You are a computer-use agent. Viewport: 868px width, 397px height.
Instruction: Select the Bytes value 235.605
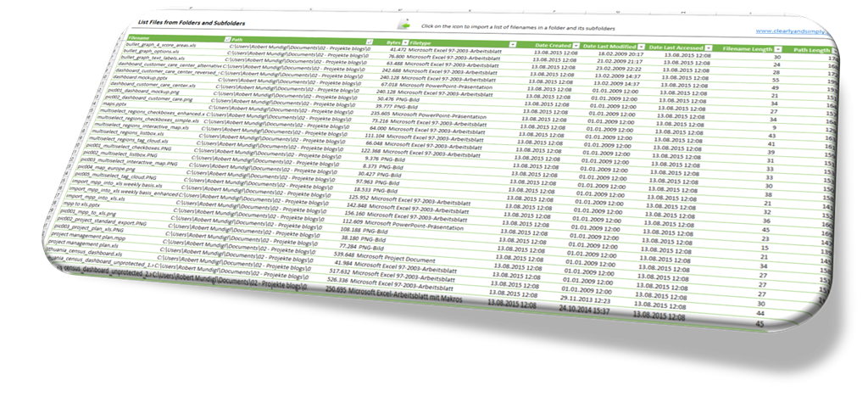[381, 114]
